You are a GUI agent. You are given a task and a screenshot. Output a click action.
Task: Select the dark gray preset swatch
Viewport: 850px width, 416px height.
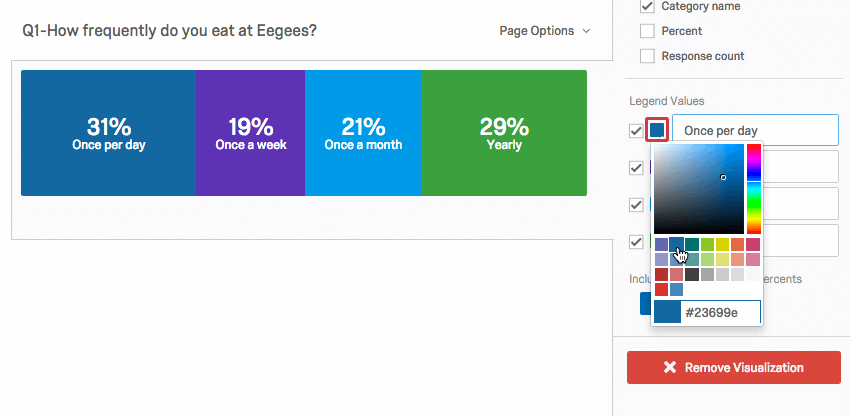point(692,274)
